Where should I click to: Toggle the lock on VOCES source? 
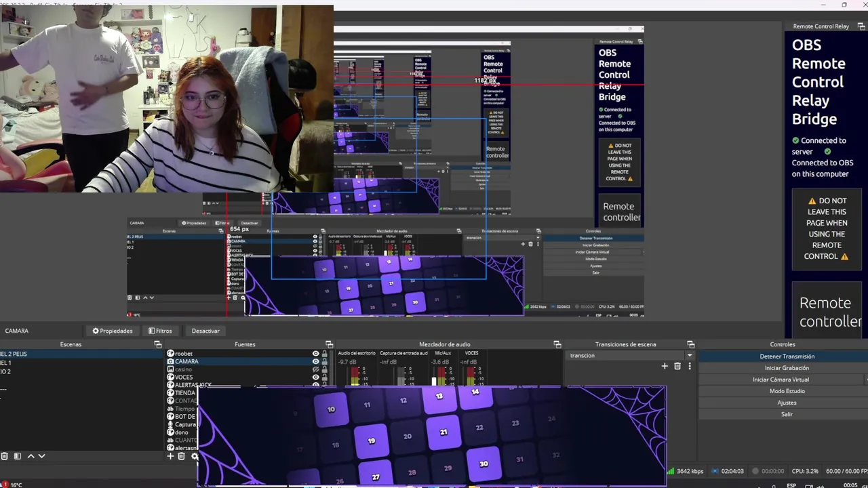tap(325, 377)
